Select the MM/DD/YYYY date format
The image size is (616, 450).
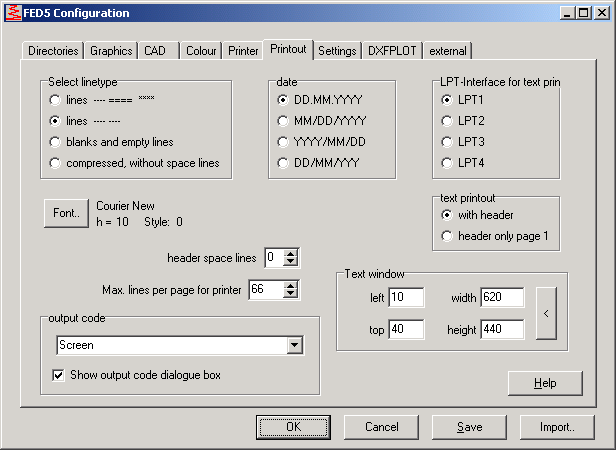[x=284, y=121]
